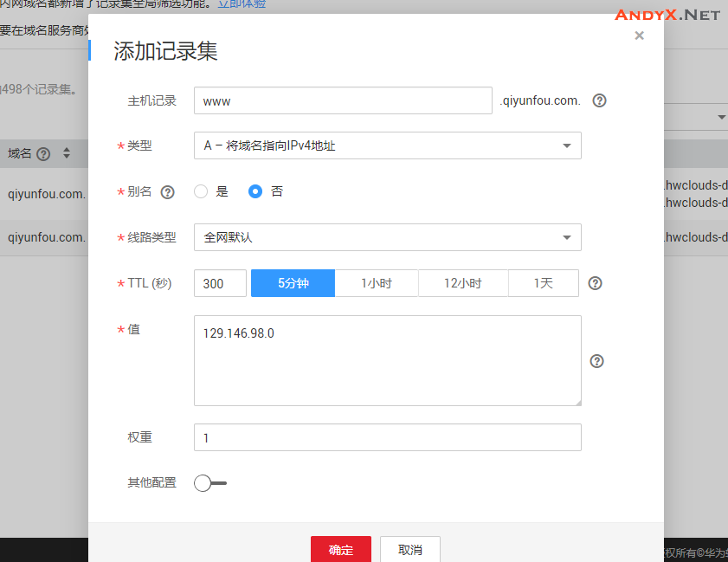Open the 立即体验 link in background banner
Viewport: 728px width, 562px height.
[x=242, y=3]
